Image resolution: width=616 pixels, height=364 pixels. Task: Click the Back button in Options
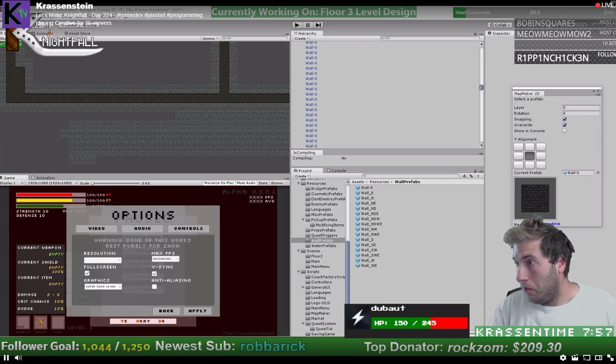pyautogui.click(x=166, y=311)
